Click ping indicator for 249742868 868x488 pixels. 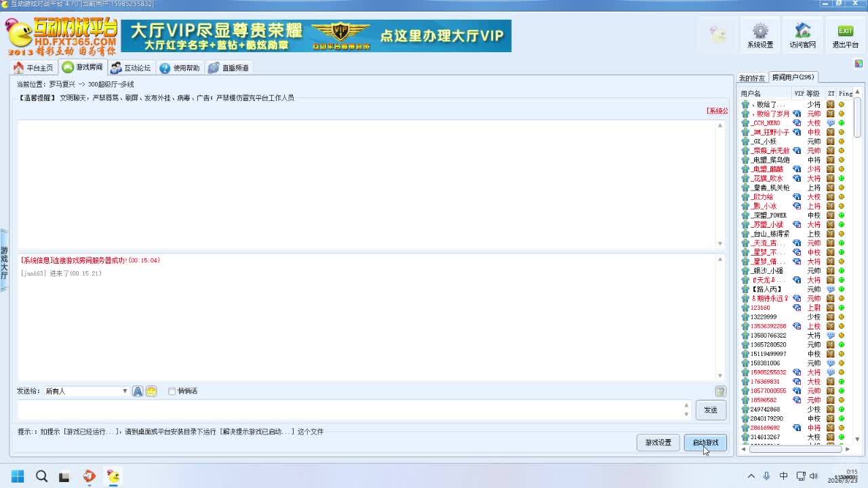(x=842, y=409)
